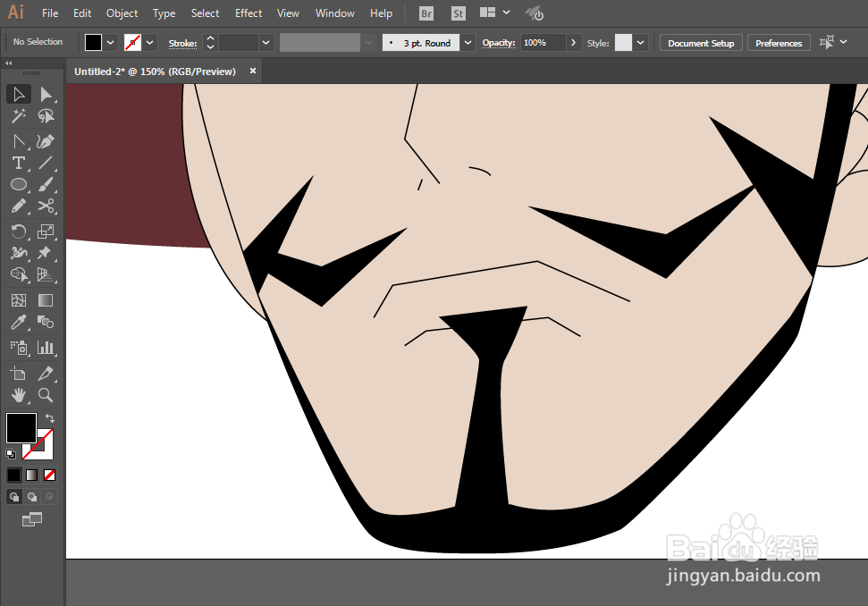This screenshot has height=606, width=868.
Task: Choose the Pencil tool
Action: tap(18, 206)
